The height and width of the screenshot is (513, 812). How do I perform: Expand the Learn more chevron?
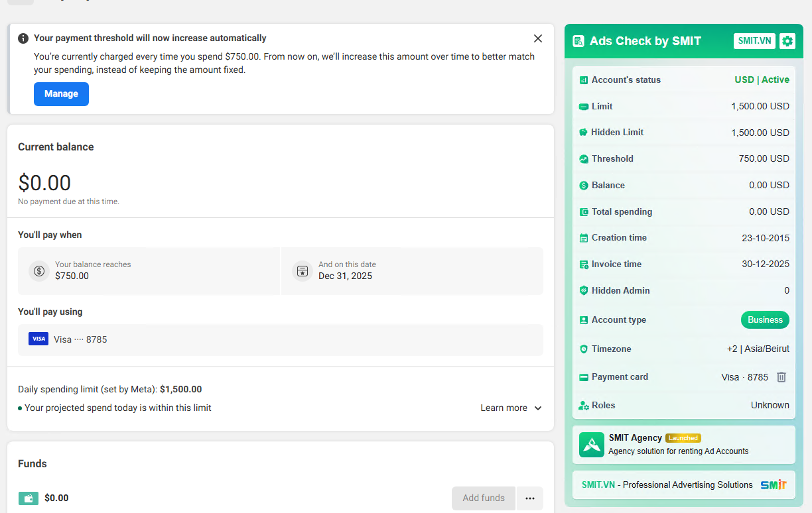538,408
